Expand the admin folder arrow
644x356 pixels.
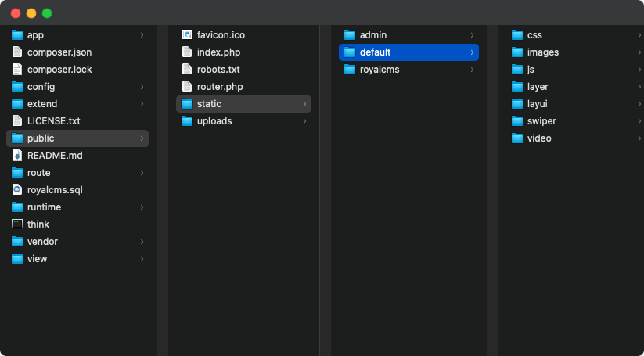(x=472, y=35)
